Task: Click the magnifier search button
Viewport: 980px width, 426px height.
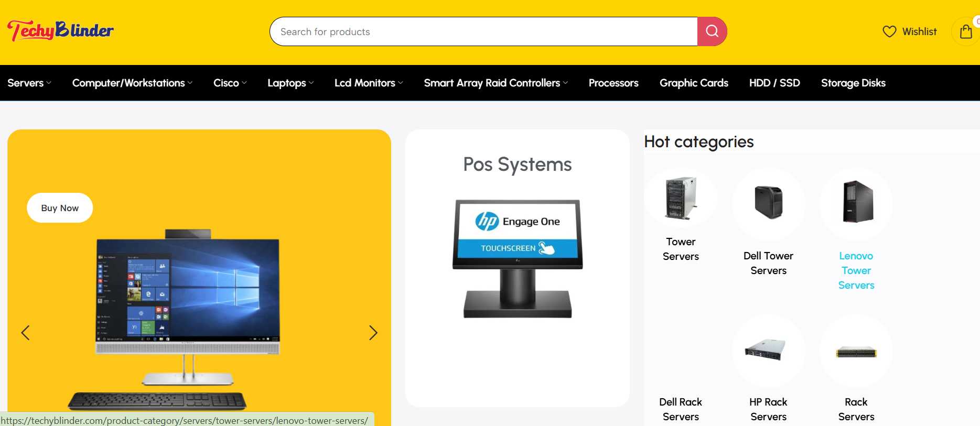Action: click(x=712, y=31)
